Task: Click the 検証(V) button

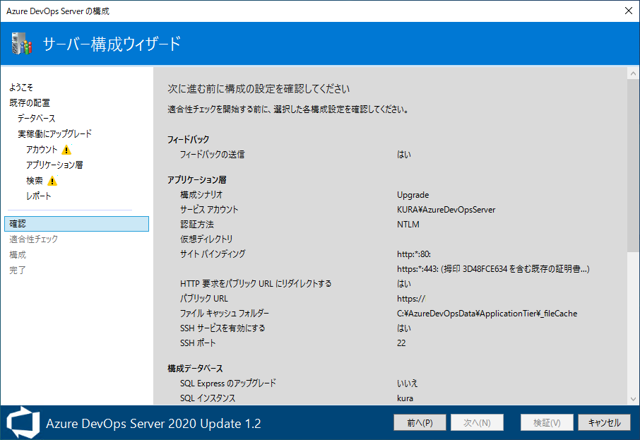Action: 547,422
